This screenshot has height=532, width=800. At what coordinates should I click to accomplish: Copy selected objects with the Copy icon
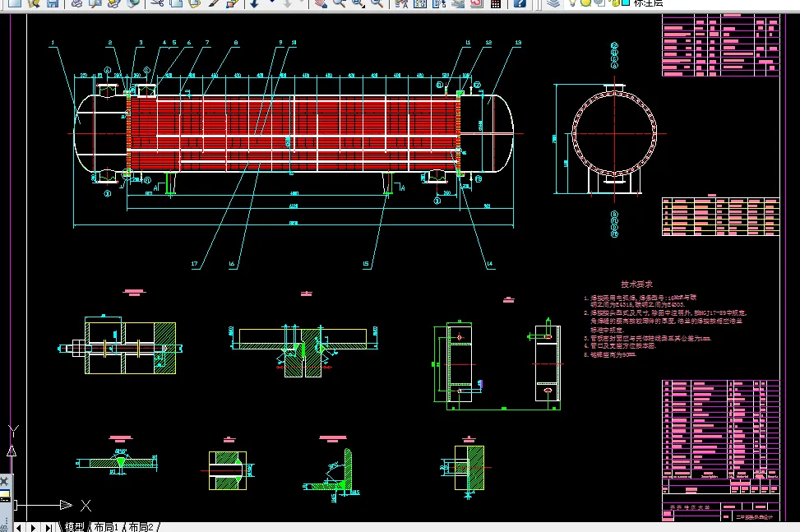pyautogui.click(x=176, y=3)
